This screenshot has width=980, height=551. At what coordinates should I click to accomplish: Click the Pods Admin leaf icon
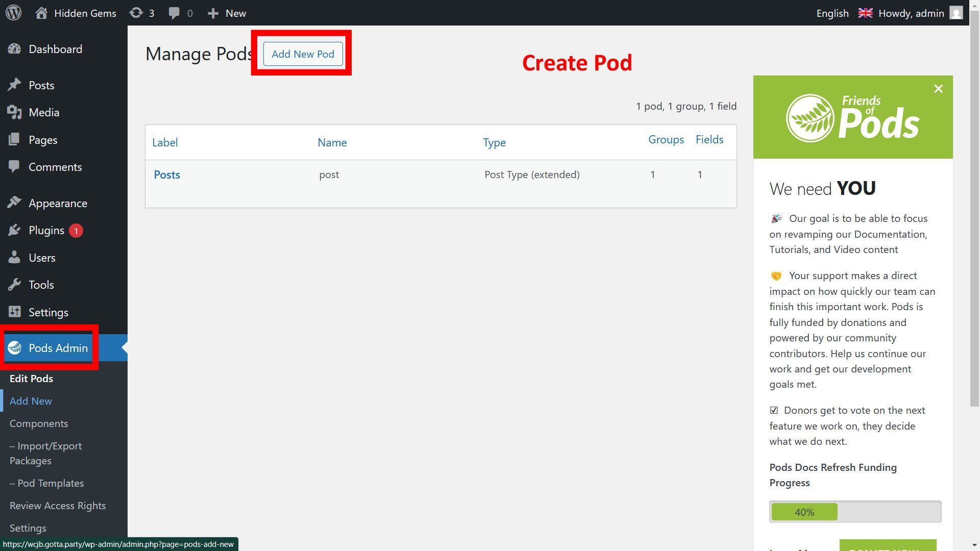14,348
